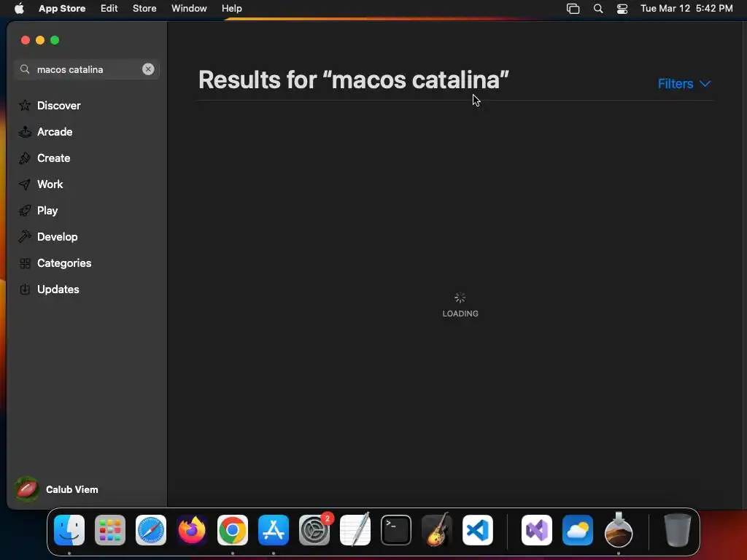Launch Finder from the Dock
Image resolution: width=747 pixels, height=560 pixels.
point(69,530)
